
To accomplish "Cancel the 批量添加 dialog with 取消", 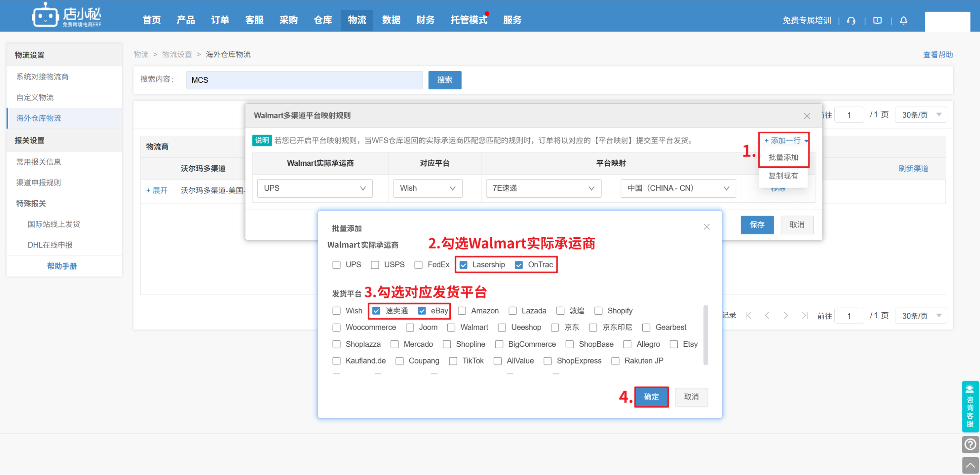I will point(691,397).
